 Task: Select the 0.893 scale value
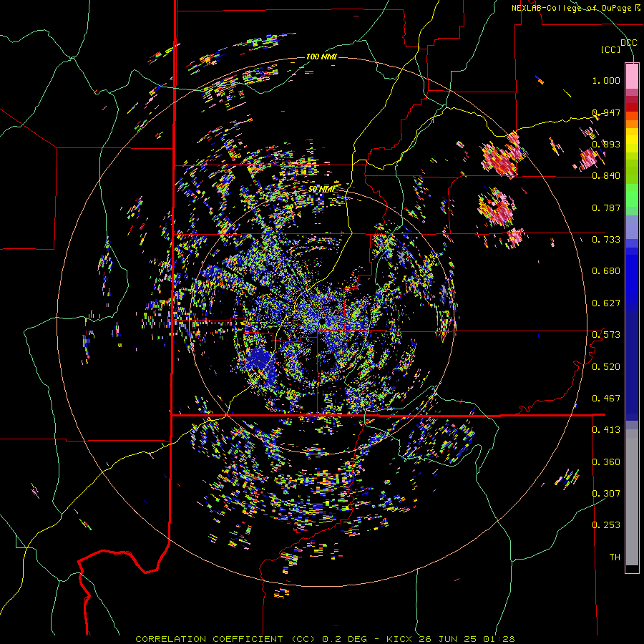click(x=606, y=144)
